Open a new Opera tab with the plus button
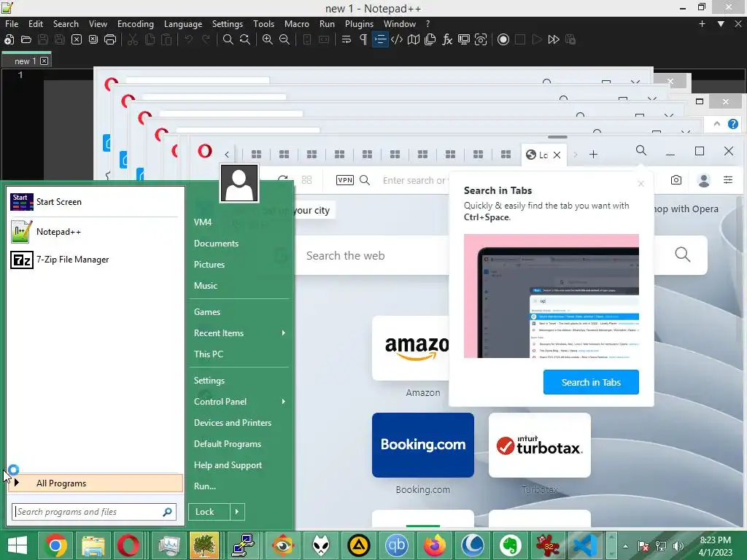Viewport: 747px width, 560px height. [x=593, y=155]
